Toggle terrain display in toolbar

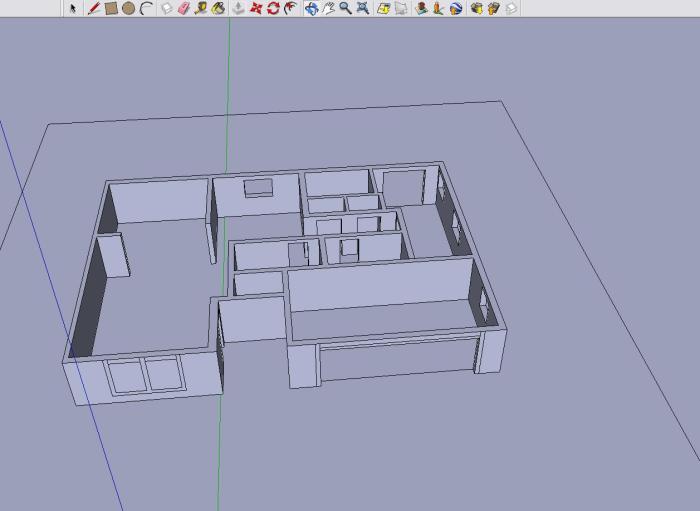point(401,8)
